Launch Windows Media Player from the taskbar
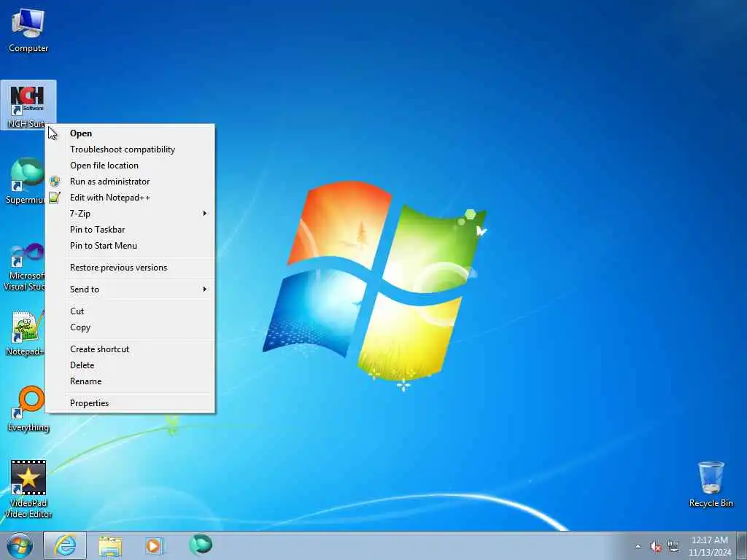747x560 pixels. tap(154, 545)
